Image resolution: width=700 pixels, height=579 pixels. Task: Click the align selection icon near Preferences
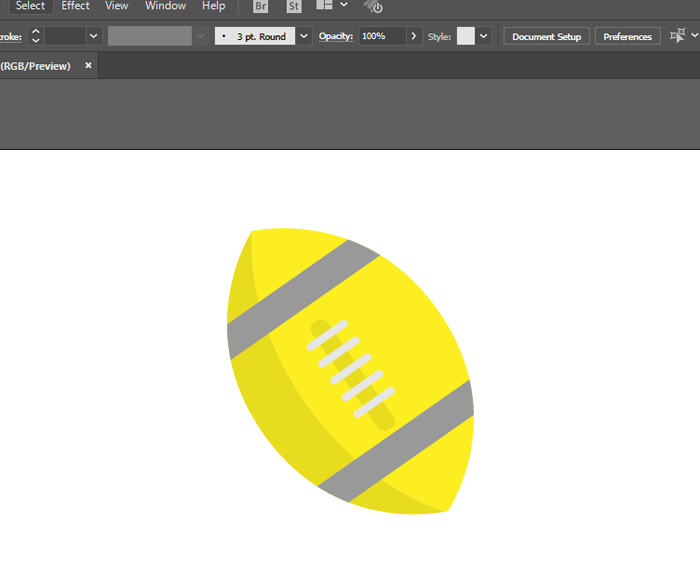677,36
